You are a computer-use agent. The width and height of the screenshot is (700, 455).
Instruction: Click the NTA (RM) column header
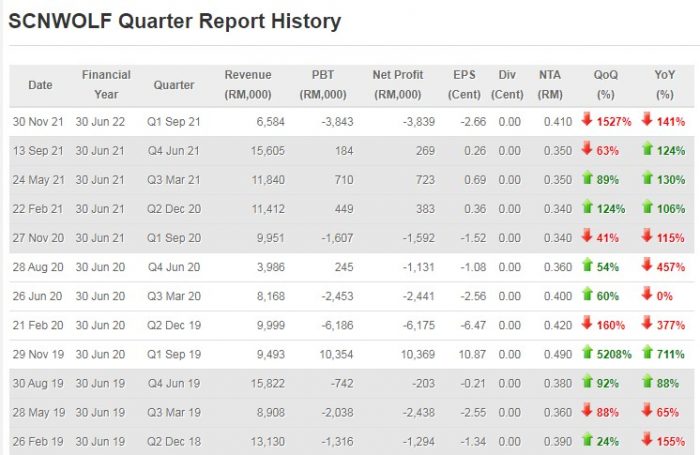coord(550,85)
